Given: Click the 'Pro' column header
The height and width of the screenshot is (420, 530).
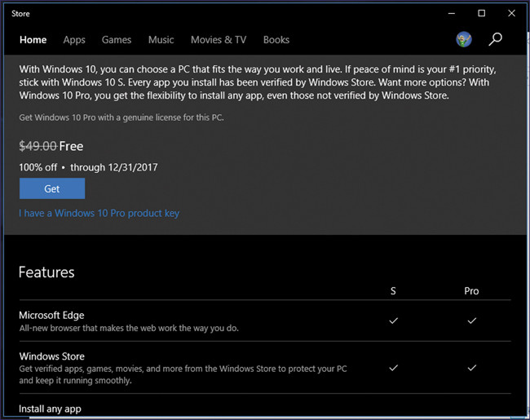Looking at the screenshot, I should [x=471, y=291].
